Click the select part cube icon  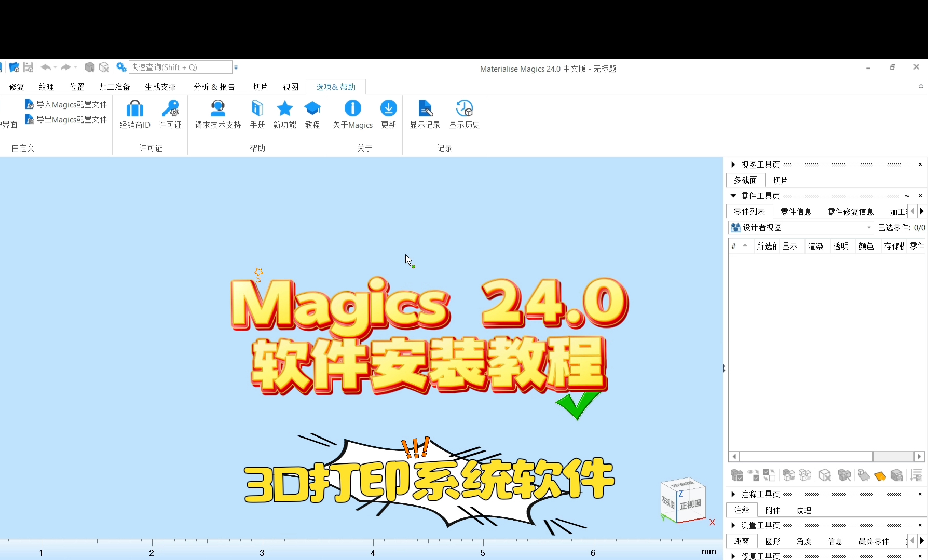click(90, 67)
